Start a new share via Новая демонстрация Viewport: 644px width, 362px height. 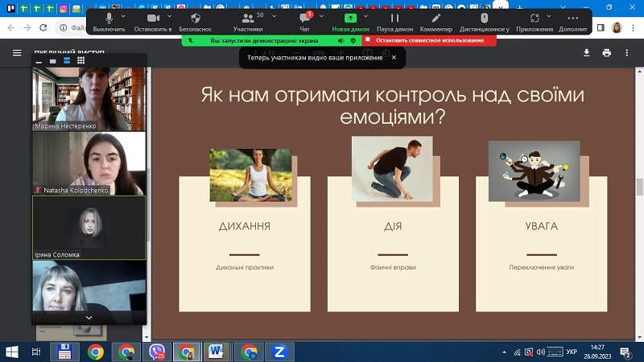[x=350, y=23]
